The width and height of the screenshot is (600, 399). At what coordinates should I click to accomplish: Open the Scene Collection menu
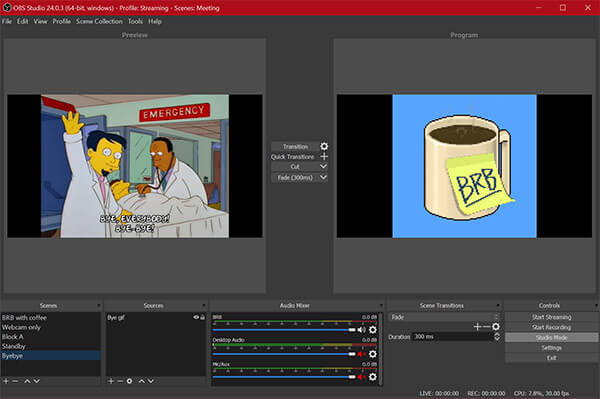[99, 21]
